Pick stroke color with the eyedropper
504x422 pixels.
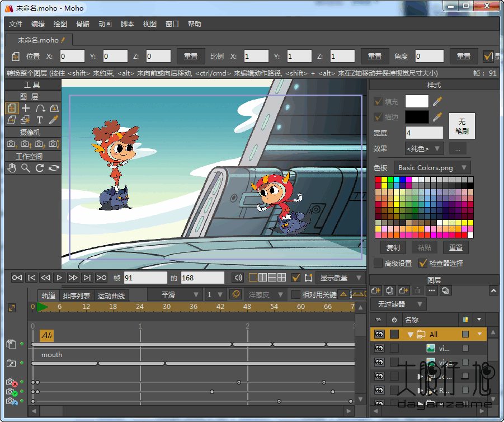coord(437,117)
